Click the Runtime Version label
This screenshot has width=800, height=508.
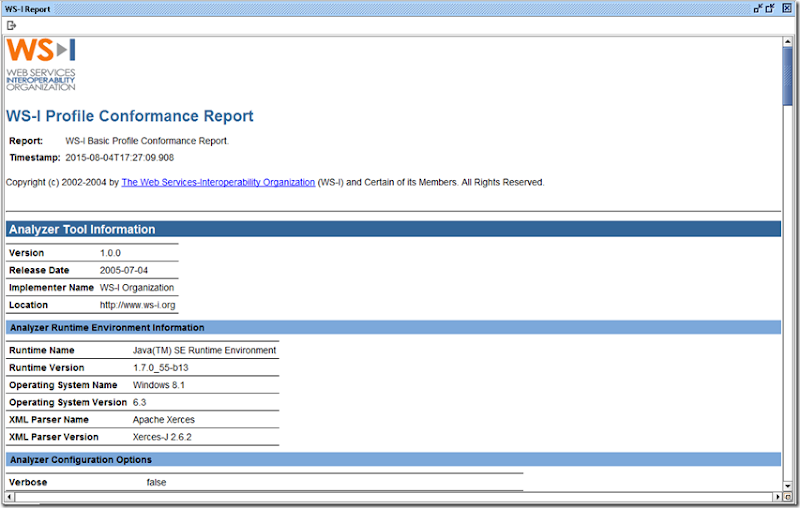click(x=46, y=368)
